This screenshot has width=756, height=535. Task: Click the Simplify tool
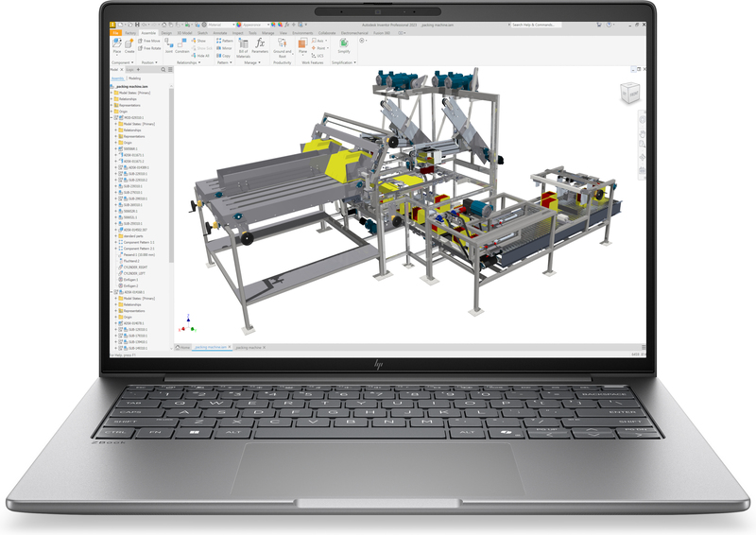(344, 46)
